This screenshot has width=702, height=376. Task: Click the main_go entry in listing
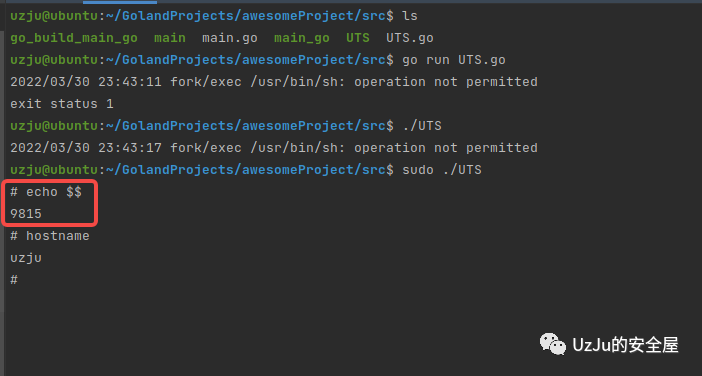(x=302, y=38)
